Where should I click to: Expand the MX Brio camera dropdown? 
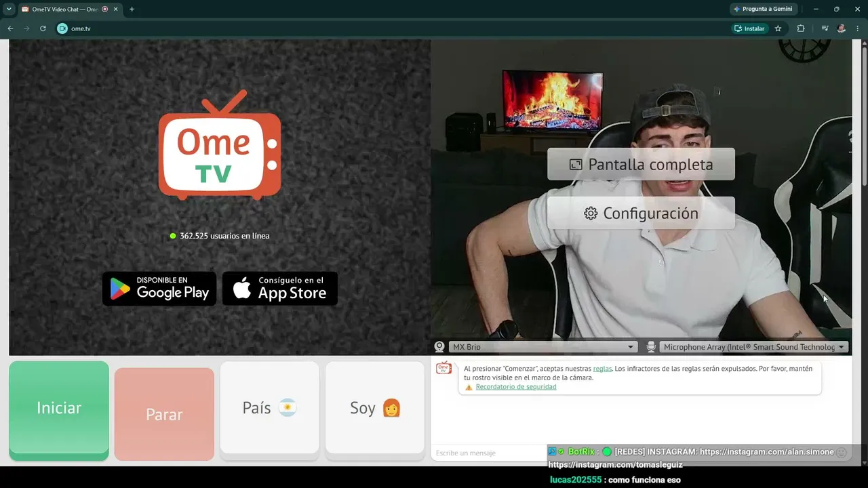click(x=542, y=347)
